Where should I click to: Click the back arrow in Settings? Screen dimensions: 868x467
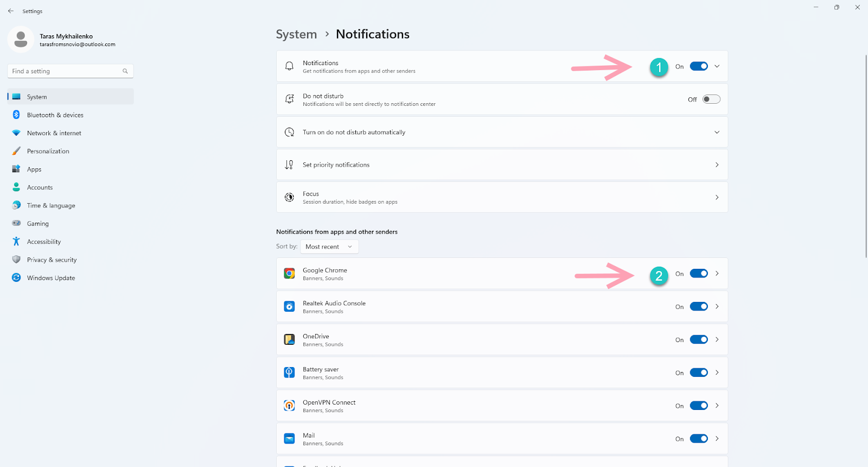point(11,11)
